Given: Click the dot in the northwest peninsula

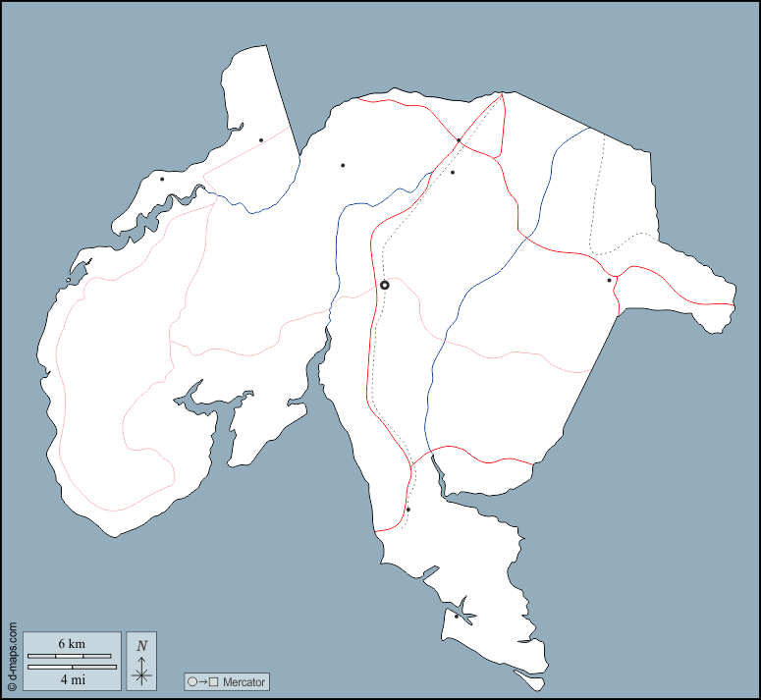Looking at the screenshot, I should tap(261, 140).
